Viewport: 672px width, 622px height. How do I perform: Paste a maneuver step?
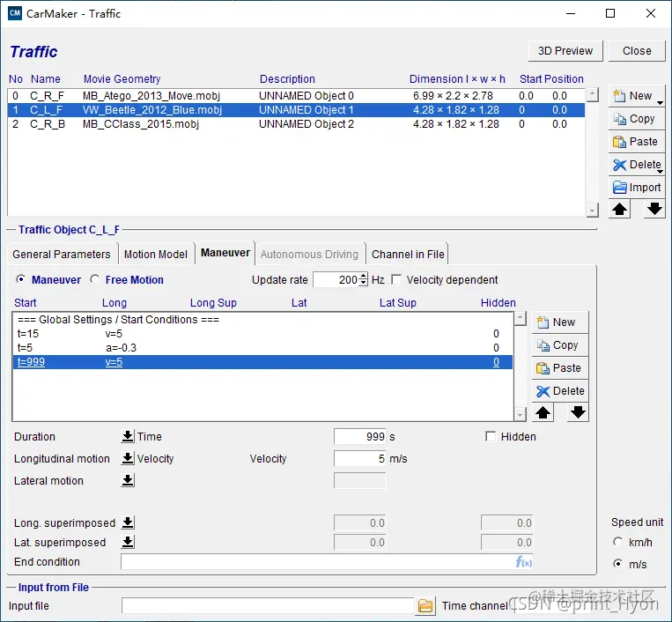tap(560, 368)
